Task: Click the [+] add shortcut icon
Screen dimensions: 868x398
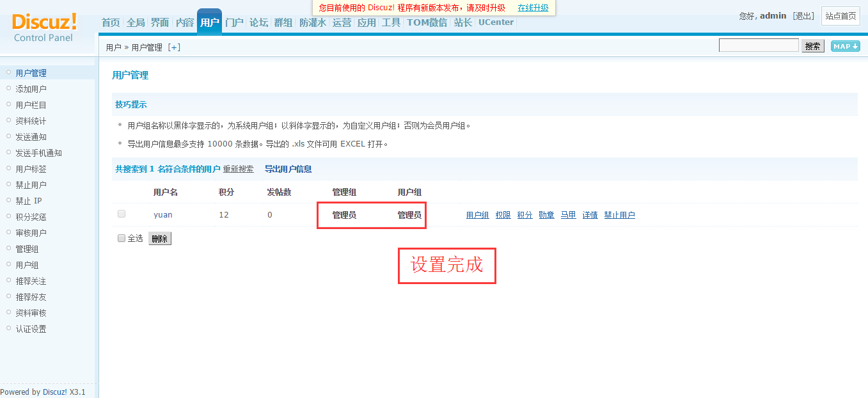Action: tap(174, 47)
